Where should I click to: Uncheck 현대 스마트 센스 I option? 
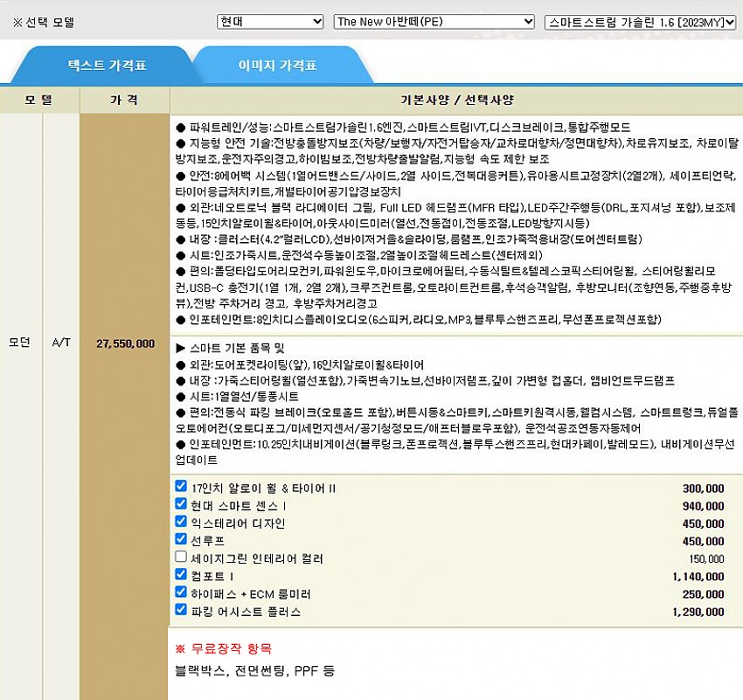(181, 504)
